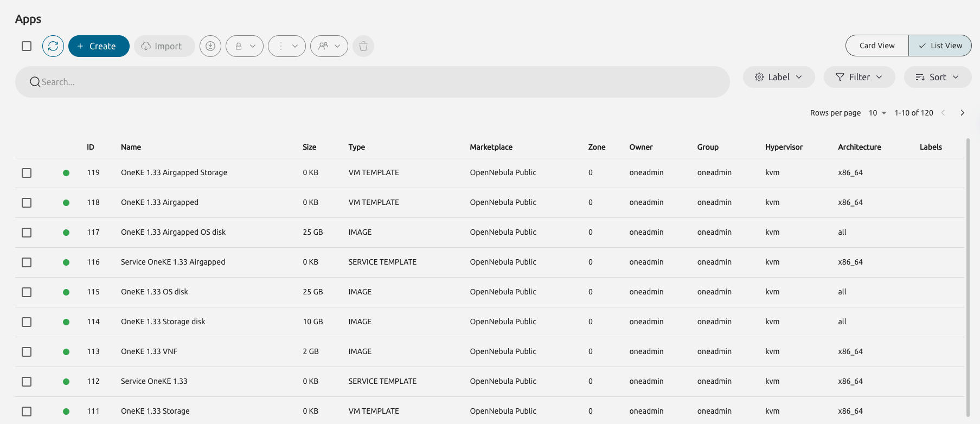
Task: Click the Owner column header
Action: tap(641, 147)
